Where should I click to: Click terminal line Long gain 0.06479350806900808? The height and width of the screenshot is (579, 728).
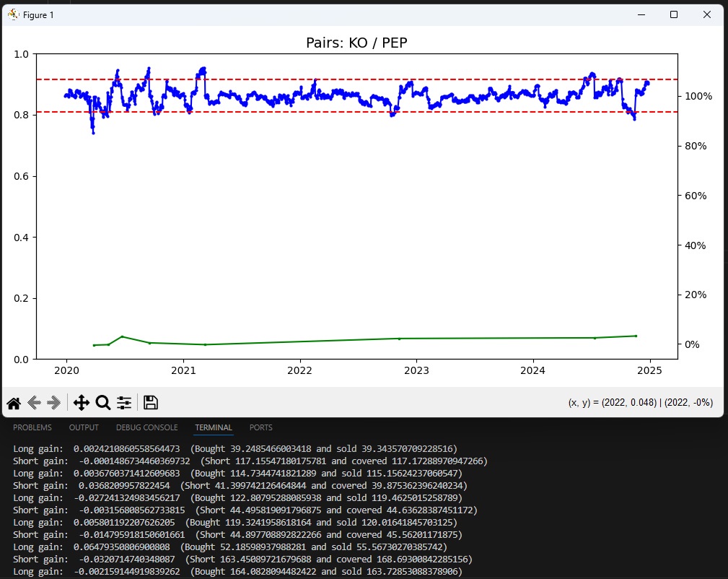point(230,547)
